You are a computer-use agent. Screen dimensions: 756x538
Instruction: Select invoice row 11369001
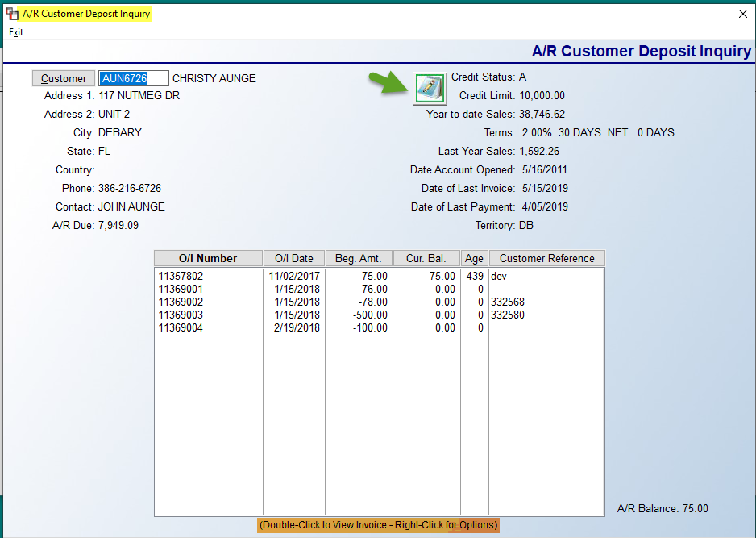pos(380,289)
